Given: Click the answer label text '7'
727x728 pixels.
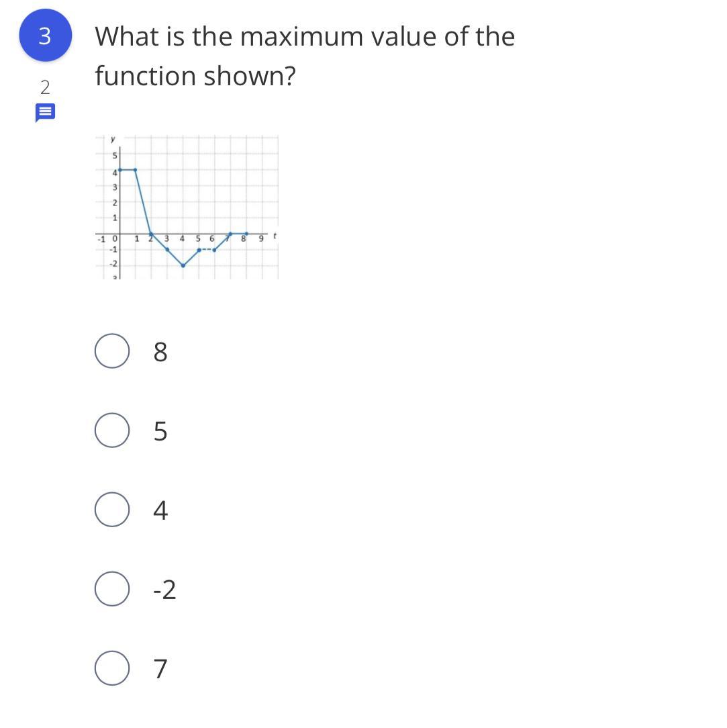Looking at the screenshot, I should [x=160, y=669].
